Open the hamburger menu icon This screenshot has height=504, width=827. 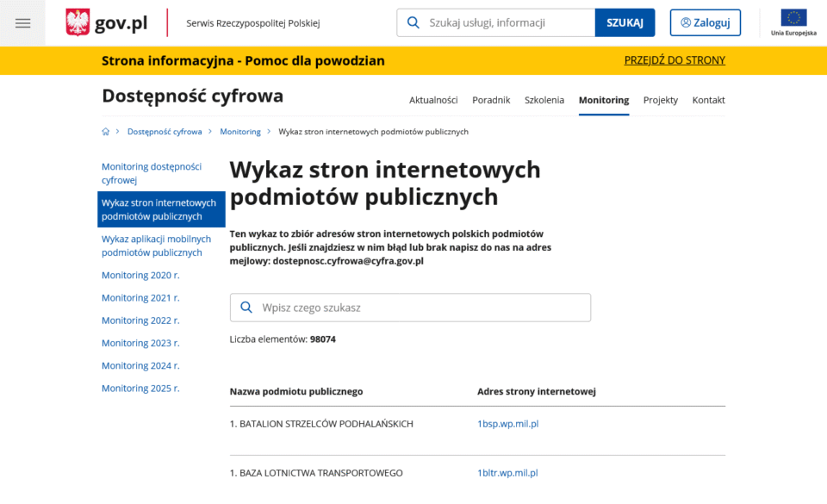coord(22,23)
